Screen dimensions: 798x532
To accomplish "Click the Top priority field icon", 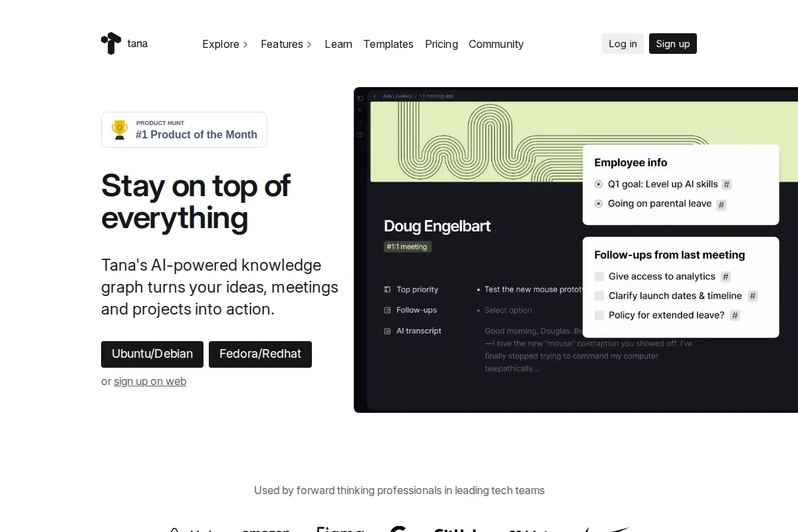I will (387, 290).
